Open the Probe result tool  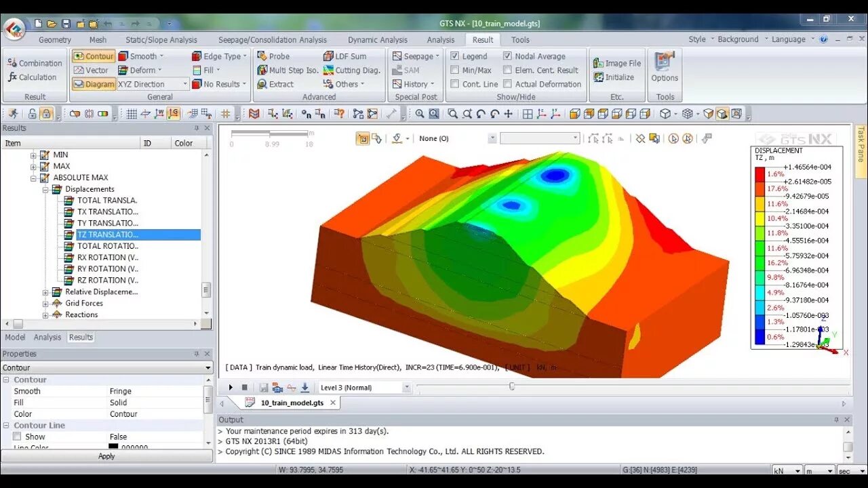274,56
